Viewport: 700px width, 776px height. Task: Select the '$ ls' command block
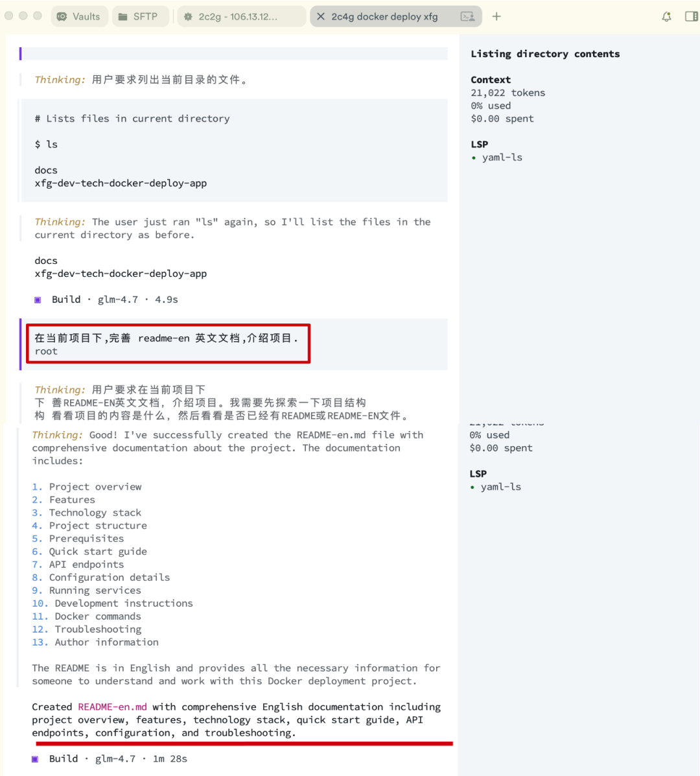tap(46, 145)
